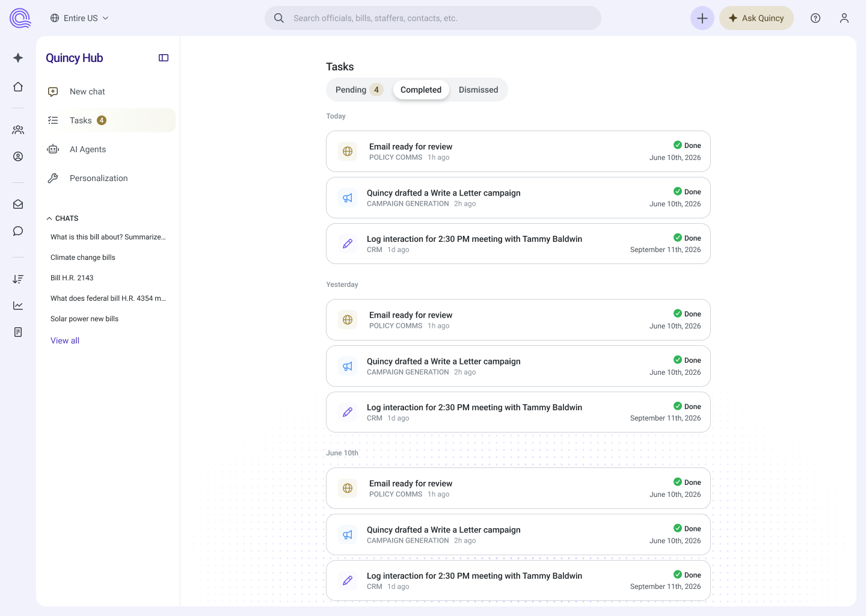Image resolution: width=866 pixels, height=616 pixels.
Task: Open Personalization in the sidebar
Action: tap(108, 178)
